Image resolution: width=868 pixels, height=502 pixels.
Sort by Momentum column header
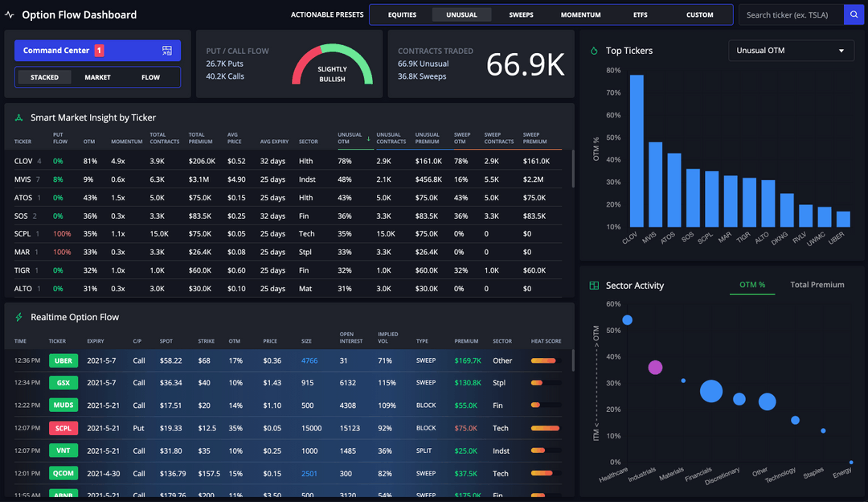coord(127,142)
